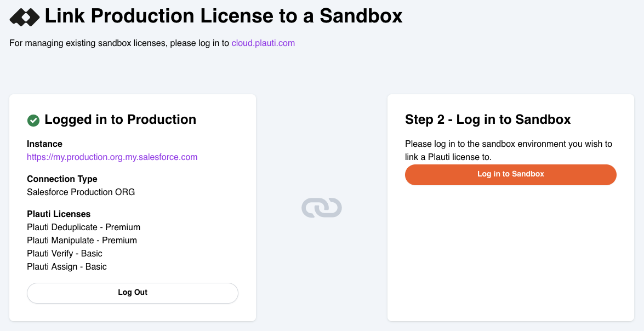The height and width of the screenshot is (331, 644).
Task: Click the sandbox environment instruction text
Action: pyautogui.click(x=509, y=150)
